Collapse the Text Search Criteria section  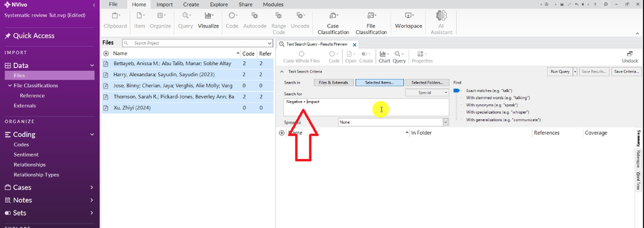click(282, 72)
